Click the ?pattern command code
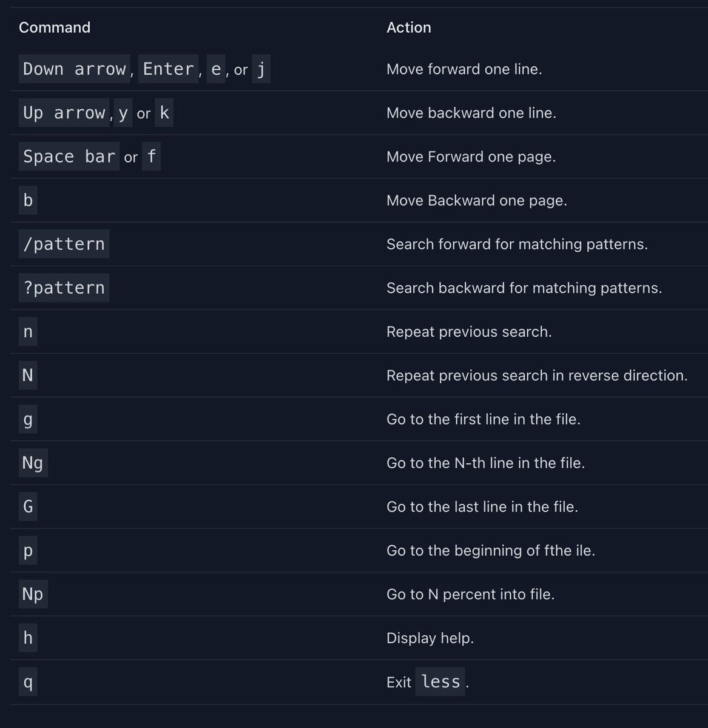Screen dimensions: 708x728 [64, 288]
